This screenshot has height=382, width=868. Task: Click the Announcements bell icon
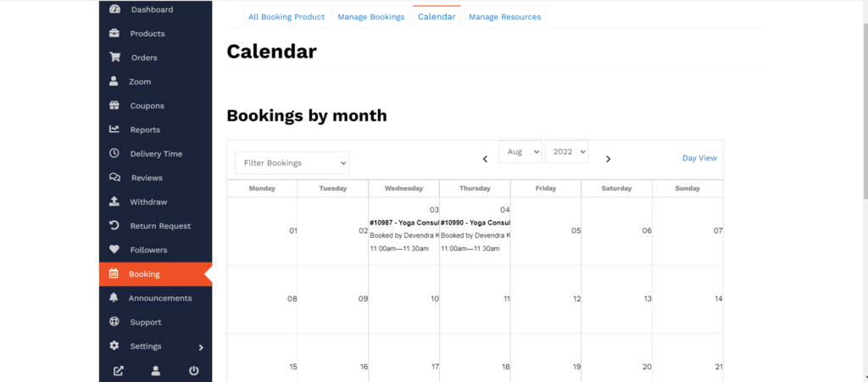tap(114, 297)
